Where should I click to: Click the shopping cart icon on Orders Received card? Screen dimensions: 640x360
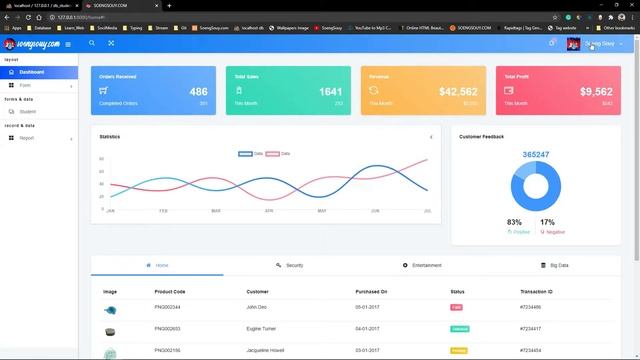pyautogui.click(x=103, y=91)
